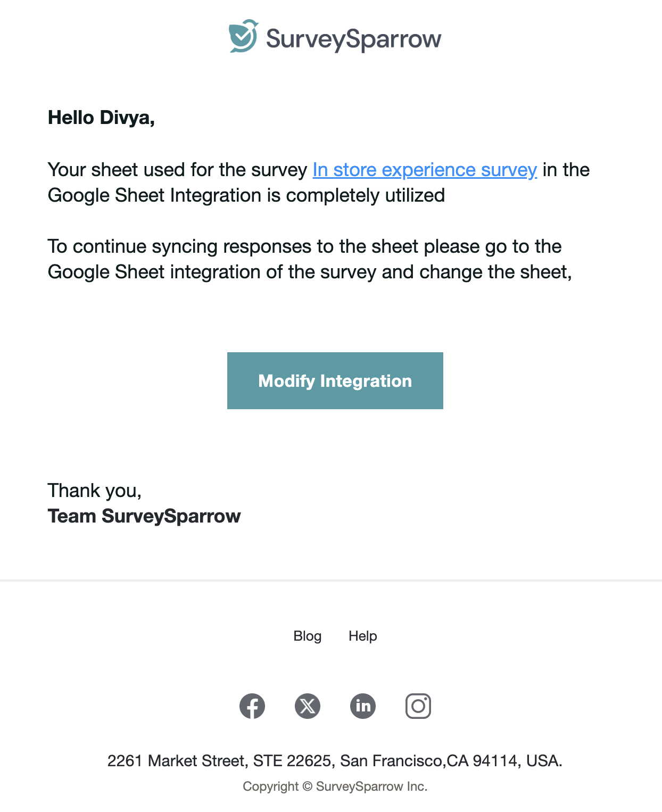Open the Facebook social icon

tap(252, 707)
